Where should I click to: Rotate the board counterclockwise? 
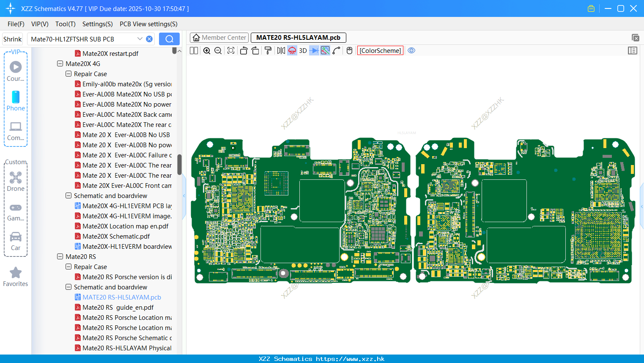coord(244,51)
